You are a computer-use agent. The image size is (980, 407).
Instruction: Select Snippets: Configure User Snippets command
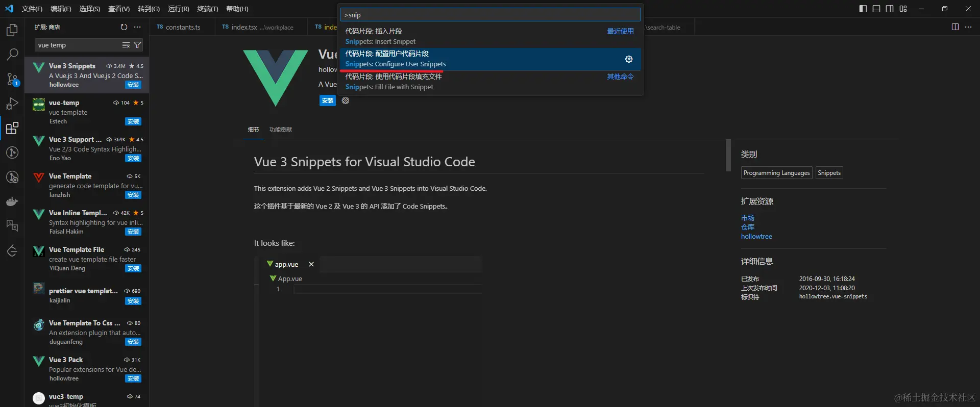coord(490,59)
